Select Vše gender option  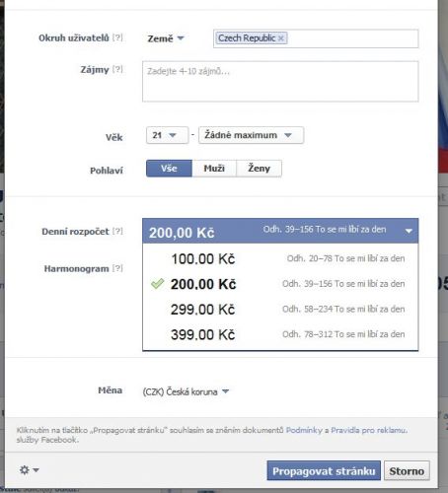point(169,169)
